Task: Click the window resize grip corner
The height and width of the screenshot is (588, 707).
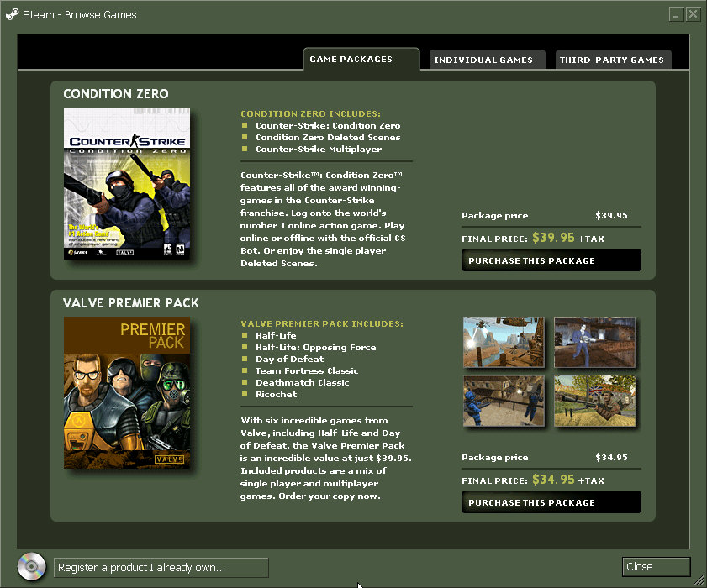Action: (699, 580)
